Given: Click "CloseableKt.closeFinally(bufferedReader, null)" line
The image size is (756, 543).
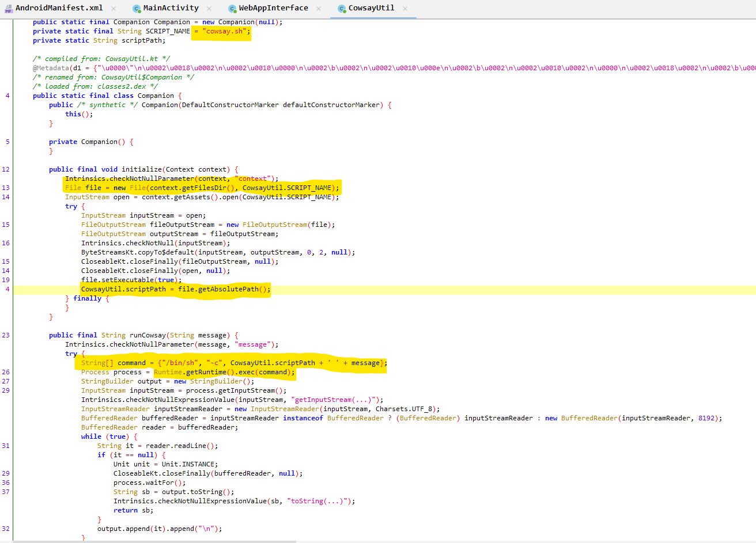Looking at the screenshot, I should (x=208, y=473).
